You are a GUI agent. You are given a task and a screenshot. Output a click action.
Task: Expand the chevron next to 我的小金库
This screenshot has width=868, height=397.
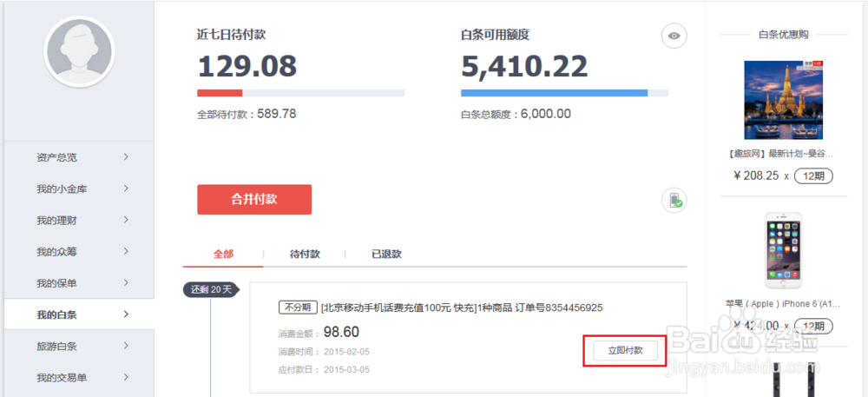pyautogui.click(x=126, y=189)
